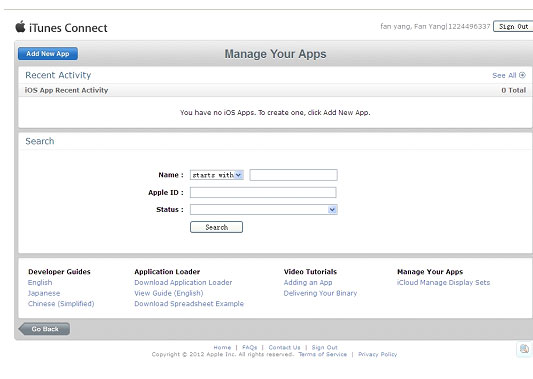Click the Search button
Screen dimensions: 533x379
217,227
